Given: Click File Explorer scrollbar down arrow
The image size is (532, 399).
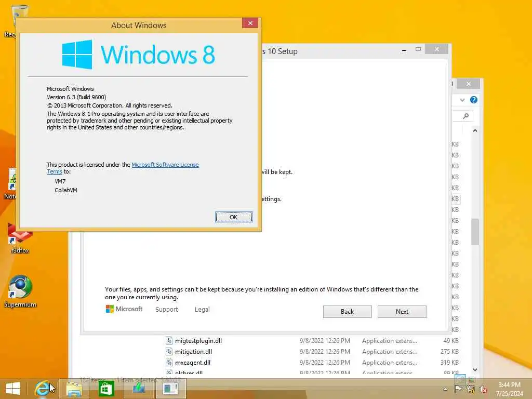Looking at the screenshot, I should coord(475,369).
